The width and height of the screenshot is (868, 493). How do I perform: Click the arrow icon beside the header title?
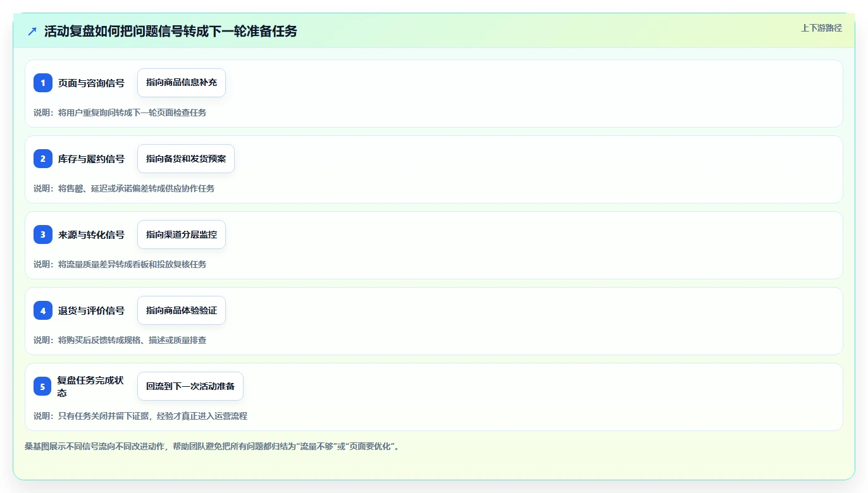[32, 31]
